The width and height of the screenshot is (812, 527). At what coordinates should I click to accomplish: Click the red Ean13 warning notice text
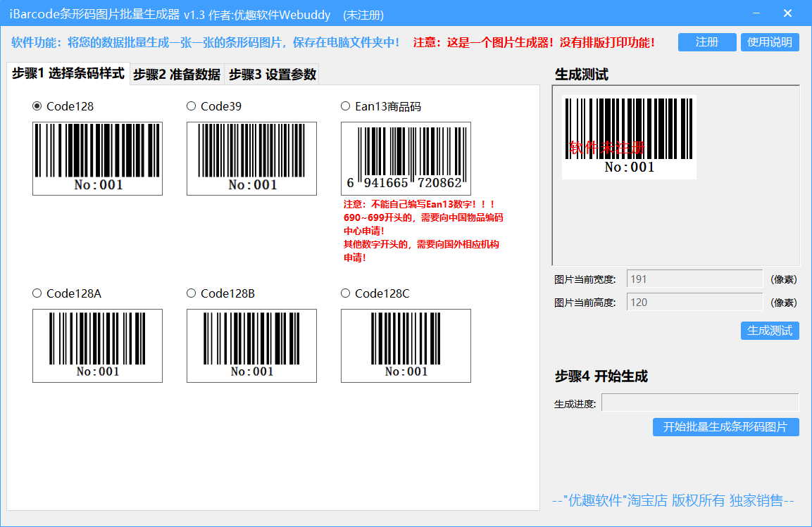423,231
